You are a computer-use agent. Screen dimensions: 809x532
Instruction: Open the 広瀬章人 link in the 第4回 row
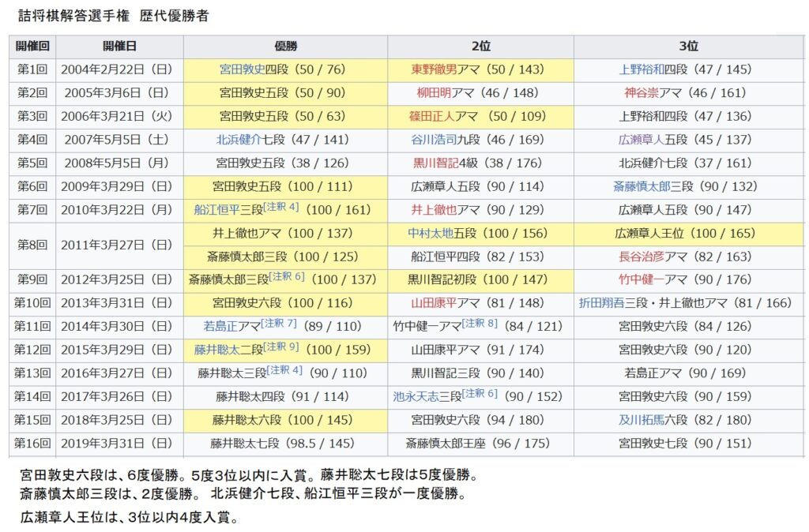click(x=642, y=140)
